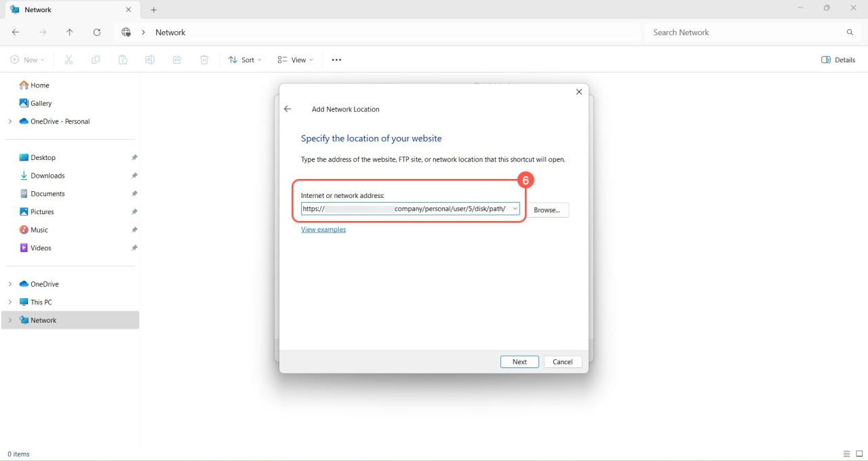Click the Up directory arrow icon
Image resolution: width=868 pixels, height=461 pixels.
[70, 33]
